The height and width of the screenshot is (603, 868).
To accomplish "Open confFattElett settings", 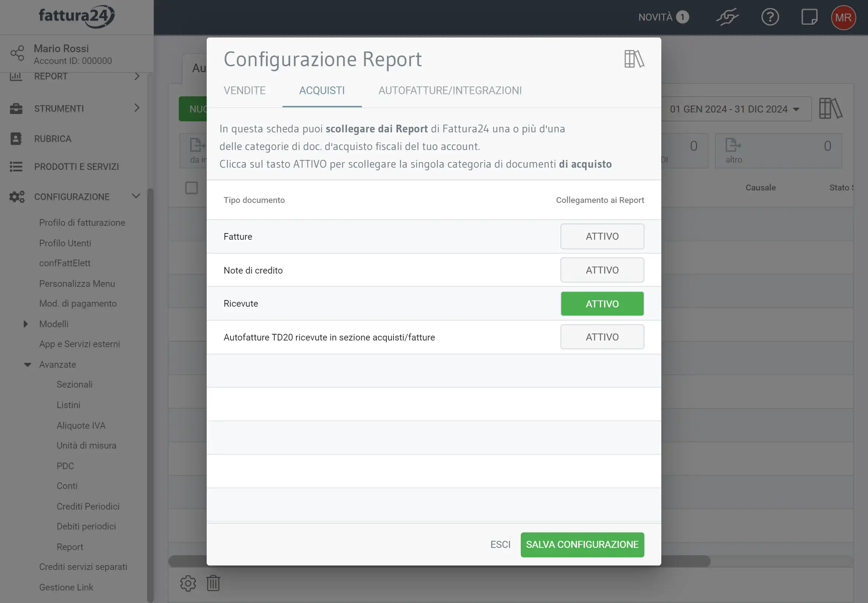I will [65, 263].
